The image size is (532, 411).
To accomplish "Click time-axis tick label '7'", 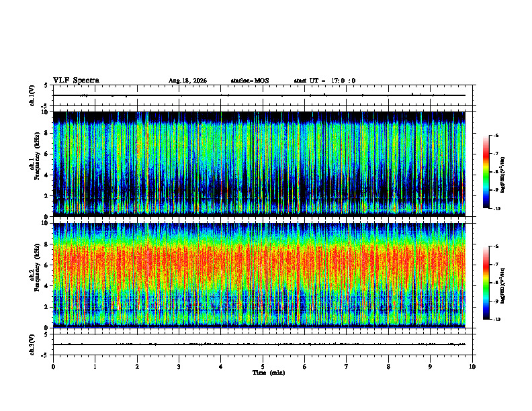I will [x=347, y=367].
